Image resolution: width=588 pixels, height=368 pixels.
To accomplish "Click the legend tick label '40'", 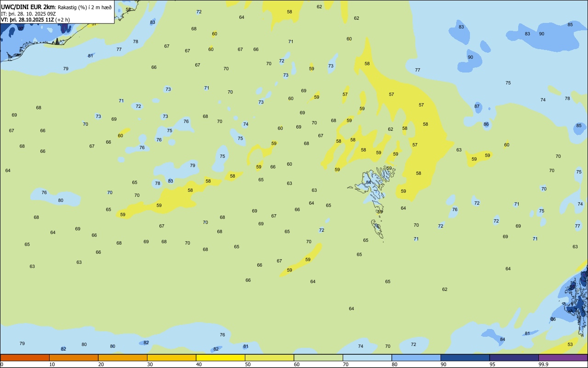I will tap(199, 364).
